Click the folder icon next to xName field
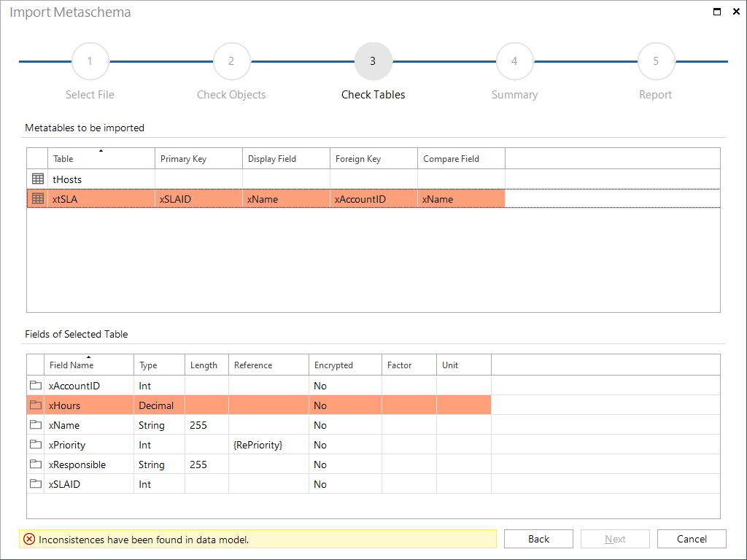Image resolution: width=747 pixels, height=560 pixels. click(36, 425)
